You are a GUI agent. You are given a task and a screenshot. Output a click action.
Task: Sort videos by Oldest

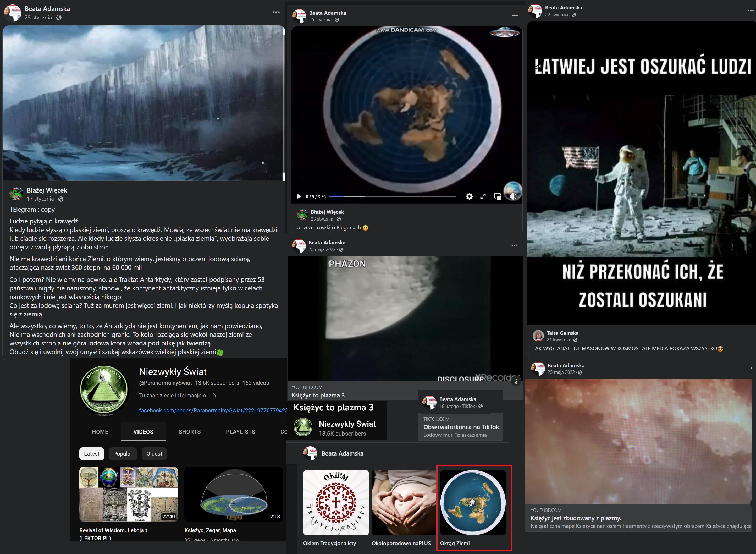(x=154, y=453)
